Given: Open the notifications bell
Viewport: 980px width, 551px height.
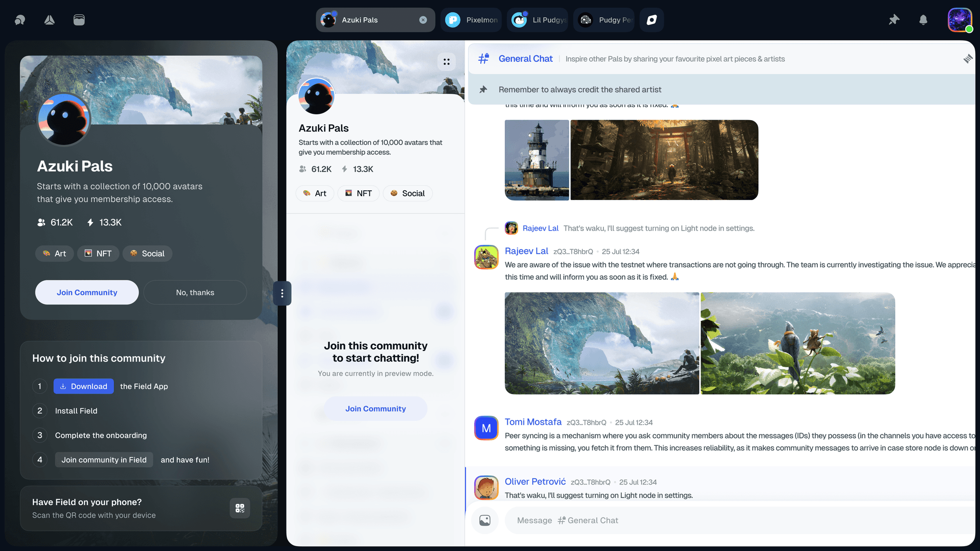Looking at the screenshot, I should [923, 20].
